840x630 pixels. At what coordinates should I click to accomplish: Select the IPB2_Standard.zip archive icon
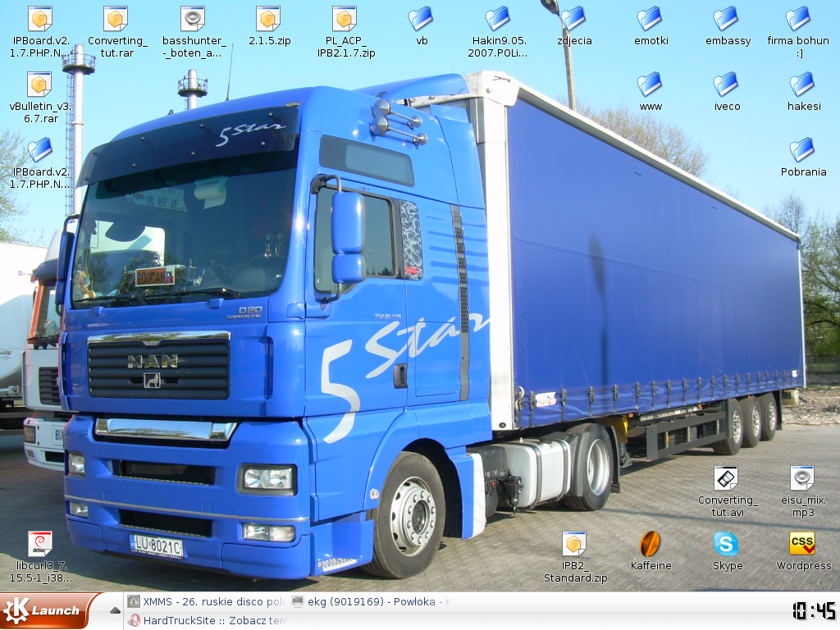(574, 544)
